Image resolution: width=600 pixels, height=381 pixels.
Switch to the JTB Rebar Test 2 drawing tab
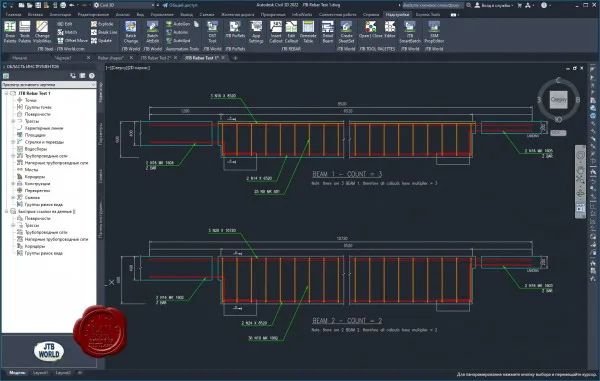[x=155, y=58]
